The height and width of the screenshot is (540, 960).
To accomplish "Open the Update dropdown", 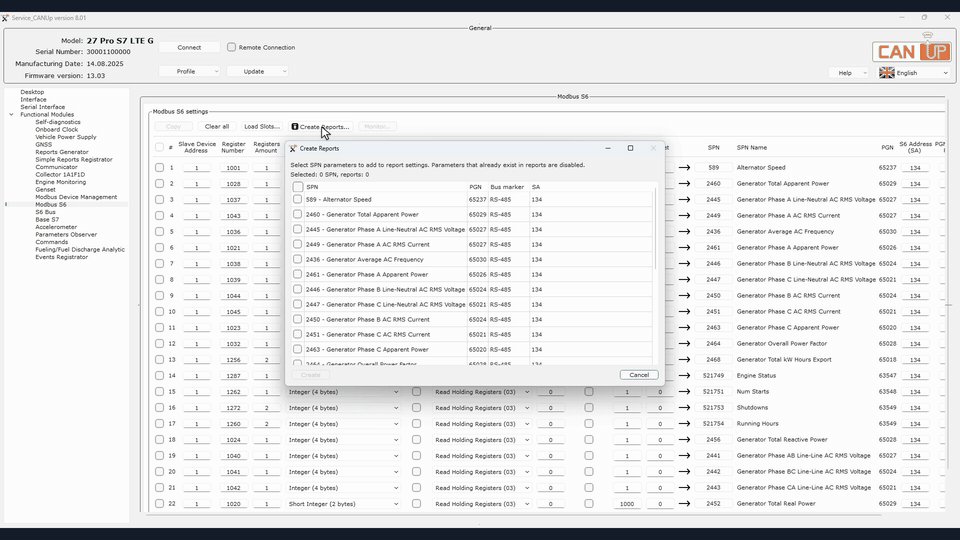I will pyautogui.click(x=257, y=71).
